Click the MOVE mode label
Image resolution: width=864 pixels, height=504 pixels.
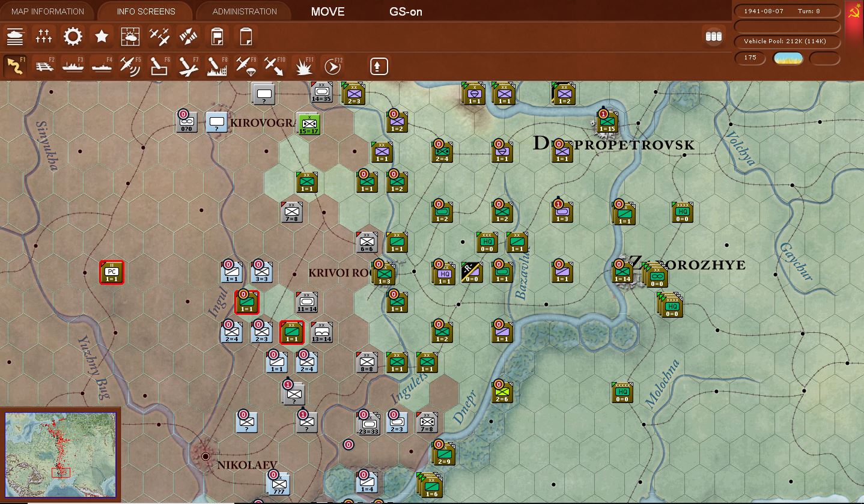[328, 11]
